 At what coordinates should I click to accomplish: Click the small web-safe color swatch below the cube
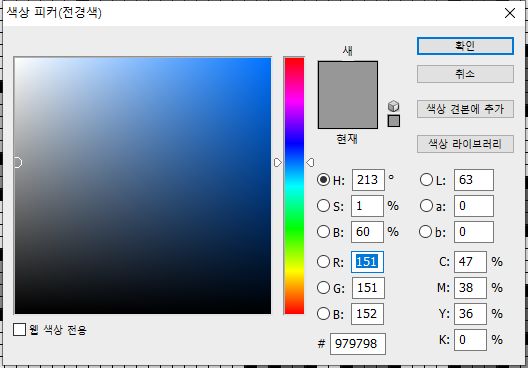click(394, 121)
